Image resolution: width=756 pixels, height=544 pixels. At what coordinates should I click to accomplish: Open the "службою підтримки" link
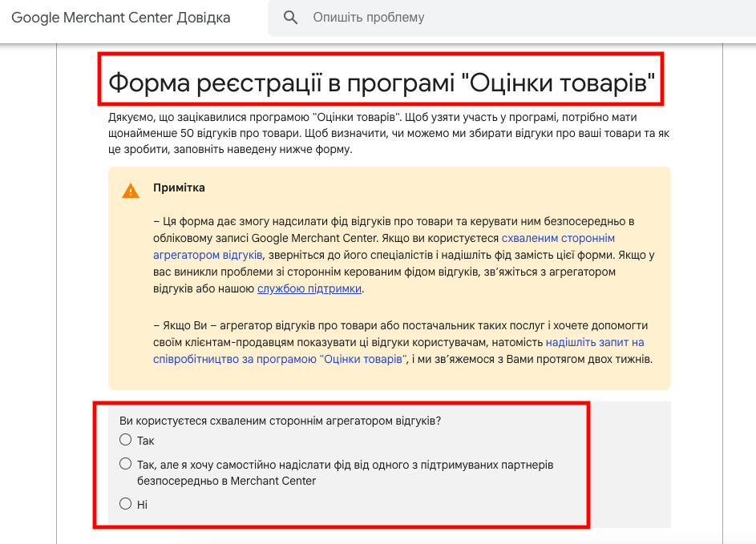coord(309,288)
